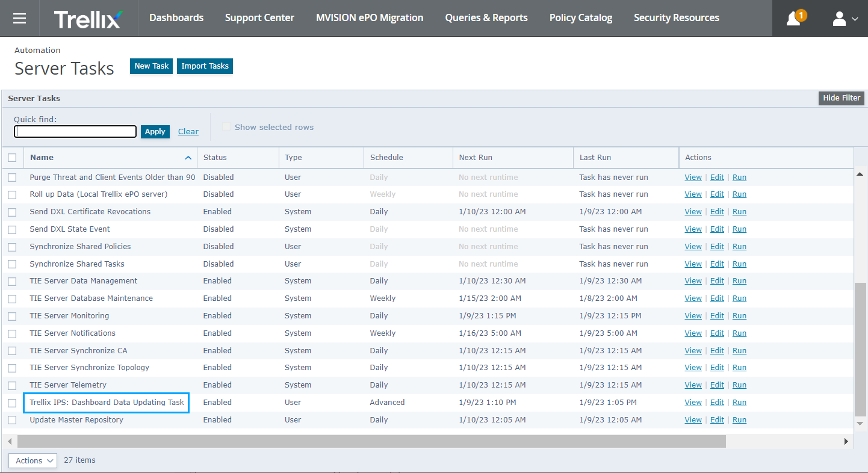
Task: Click '27 items' count text
Action: tap(79, 460)
